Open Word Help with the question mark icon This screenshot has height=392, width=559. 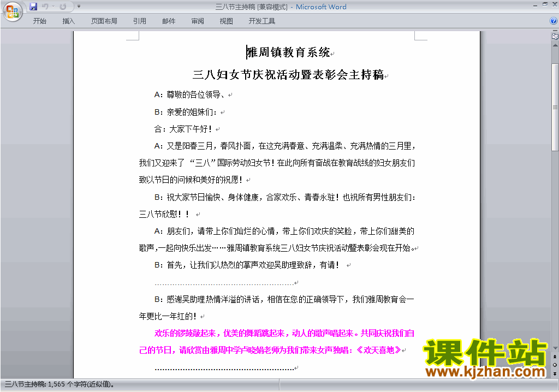tap(554, 21)
